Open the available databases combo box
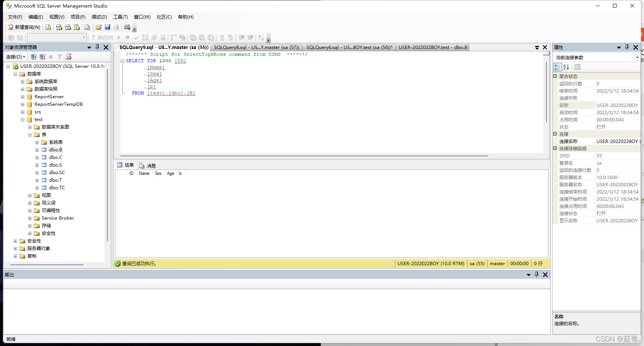The width and height of the screenshot is (644, 346). point(57,38)
